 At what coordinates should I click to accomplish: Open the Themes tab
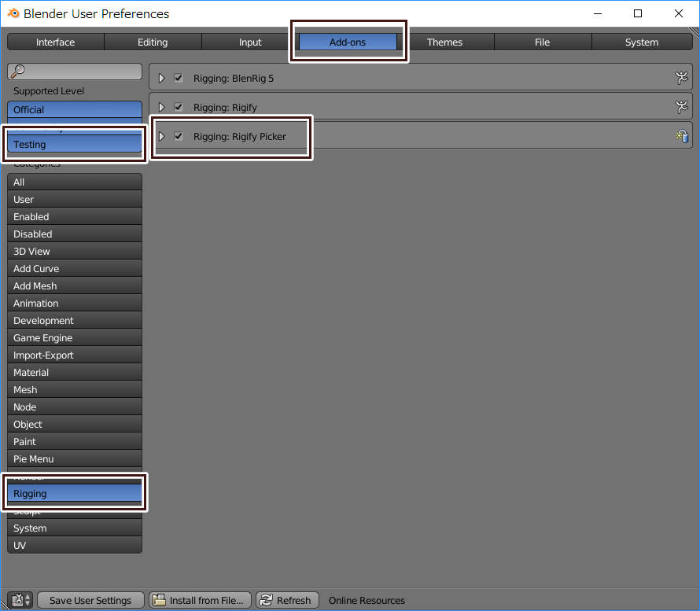(444, 42)
